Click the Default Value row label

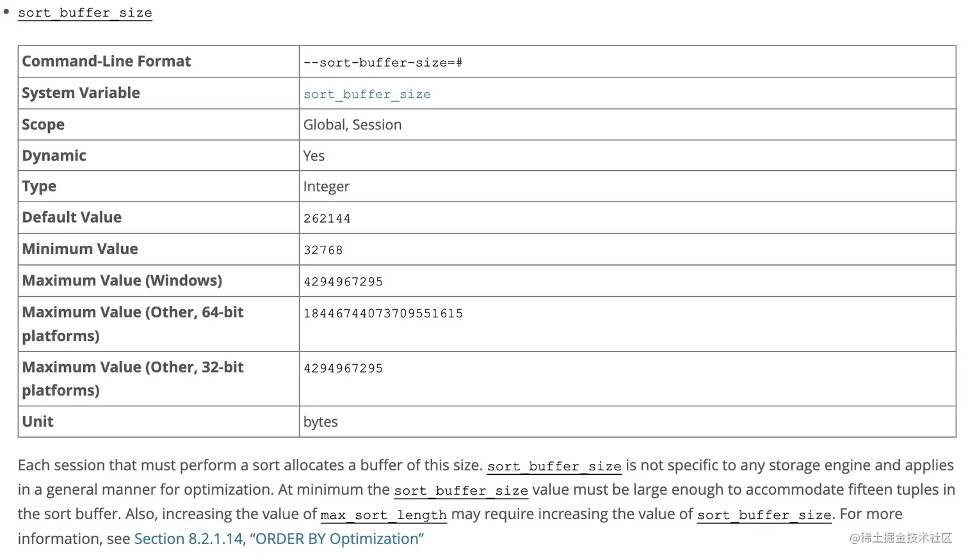[72, 218]
